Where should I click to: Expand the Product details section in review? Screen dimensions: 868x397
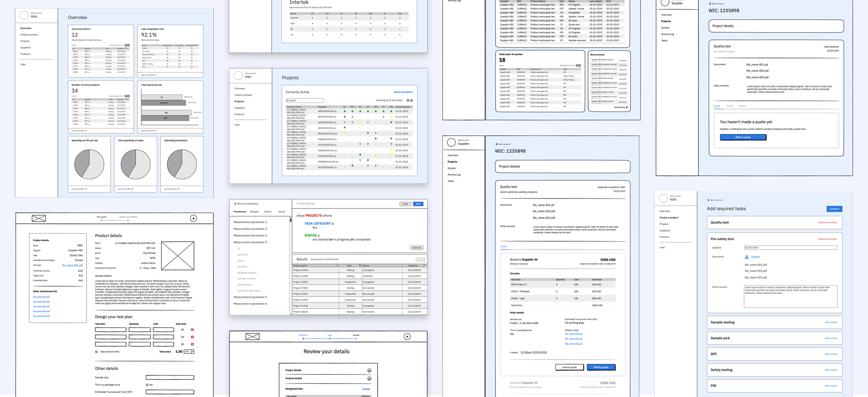click(x=369, y=379)
